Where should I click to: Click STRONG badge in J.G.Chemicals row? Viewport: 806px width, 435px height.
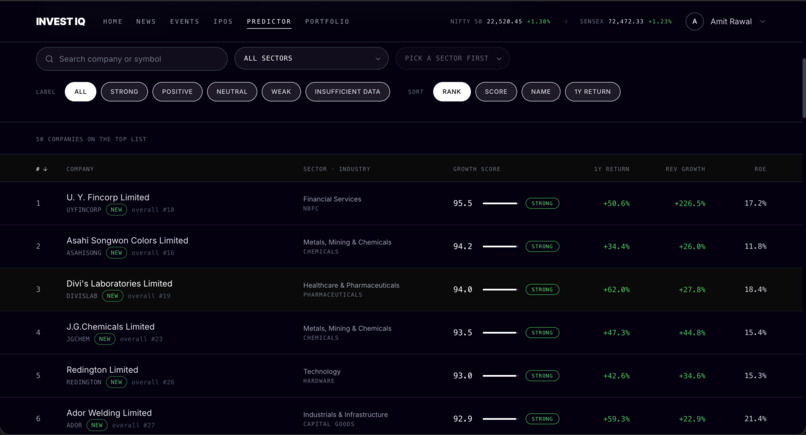[x=542, y=333]
